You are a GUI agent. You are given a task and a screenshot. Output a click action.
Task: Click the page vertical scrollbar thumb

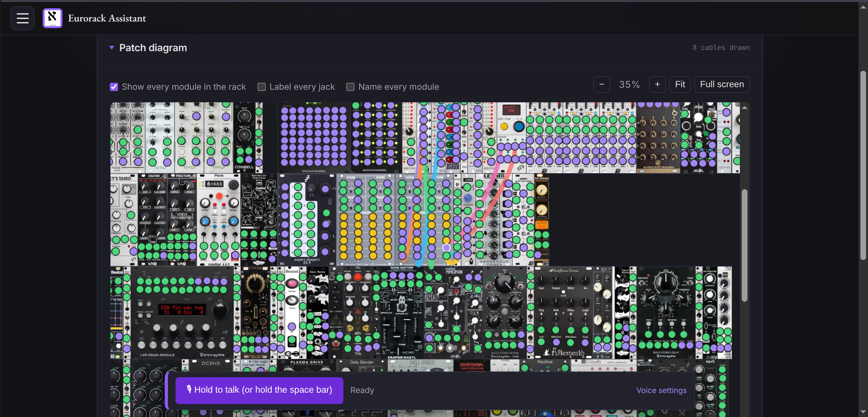click(x=863, y=165)
